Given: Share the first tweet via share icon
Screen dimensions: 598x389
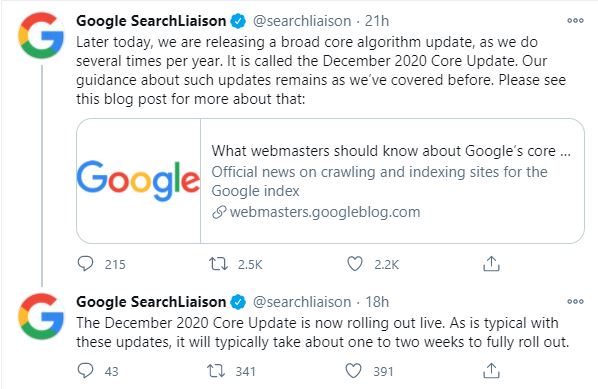Looking at the screenshot, I should [x=491, y=264].
